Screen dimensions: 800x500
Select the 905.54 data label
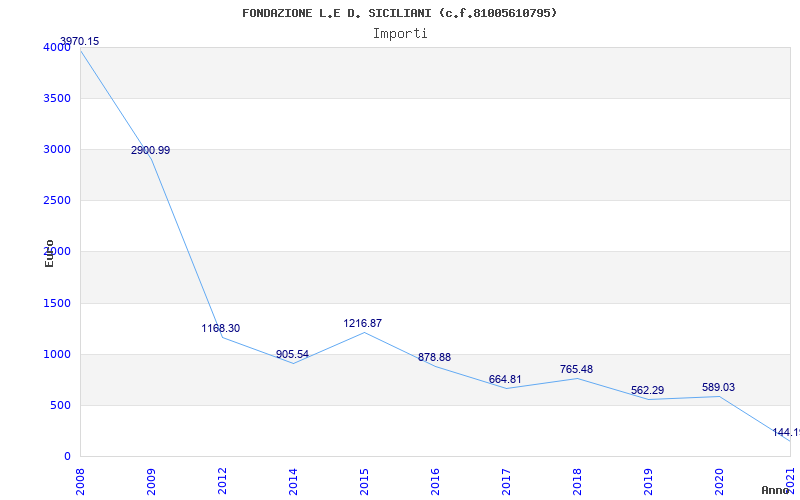(292, 354)
